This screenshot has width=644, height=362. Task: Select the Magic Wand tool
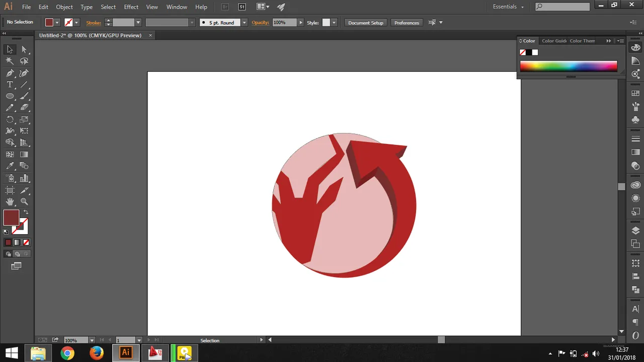click(10, 61)
